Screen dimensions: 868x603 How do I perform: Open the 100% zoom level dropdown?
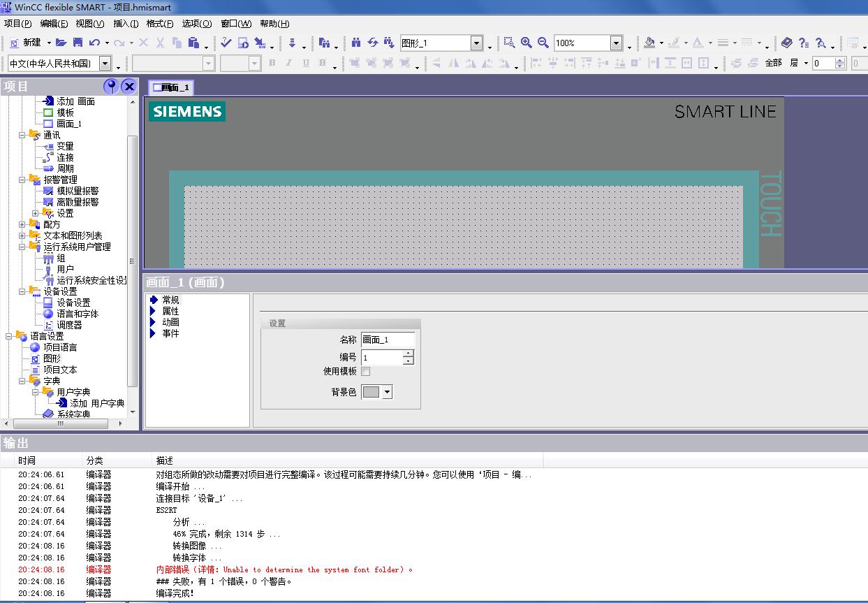(x=616, y=43)
